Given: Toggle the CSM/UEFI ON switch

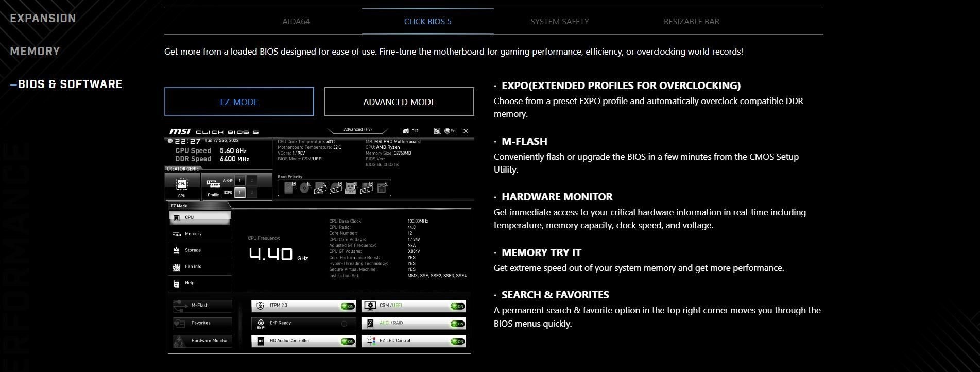Looking at the screenshot, I should click(457, 306).
